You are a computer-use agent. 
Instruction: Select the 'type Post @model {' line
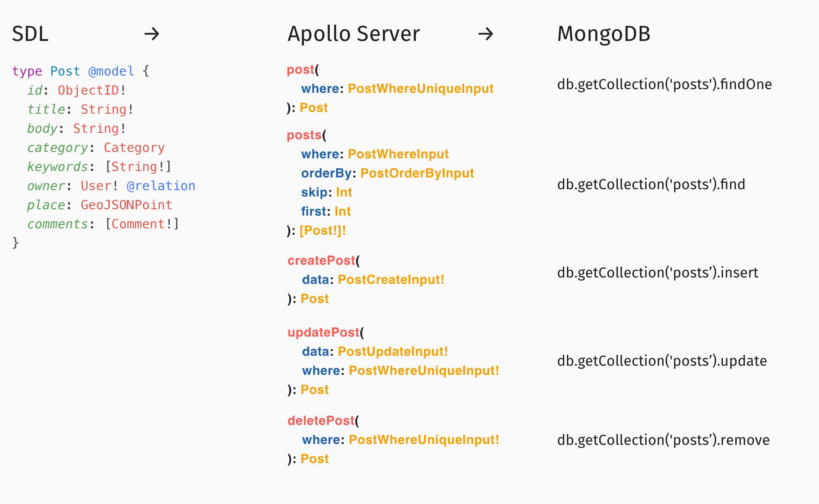coord(81,71)
